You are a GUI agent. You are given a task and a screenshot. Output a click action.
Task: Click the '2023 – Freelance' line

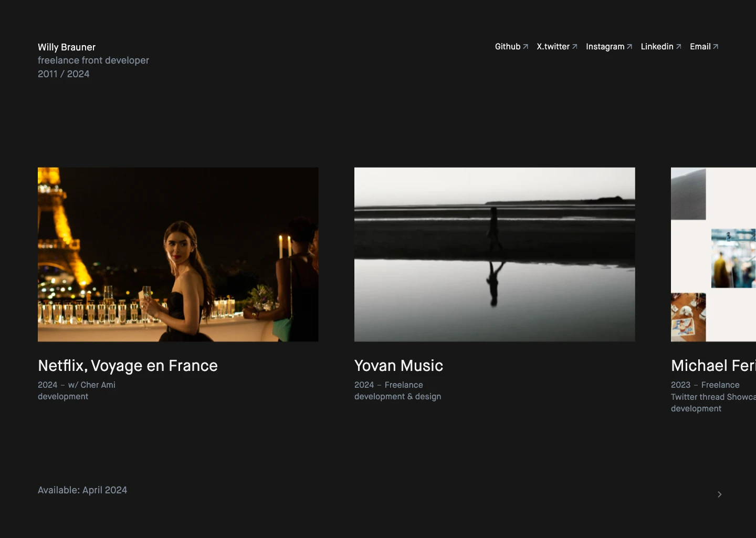(x=705, y=385)
